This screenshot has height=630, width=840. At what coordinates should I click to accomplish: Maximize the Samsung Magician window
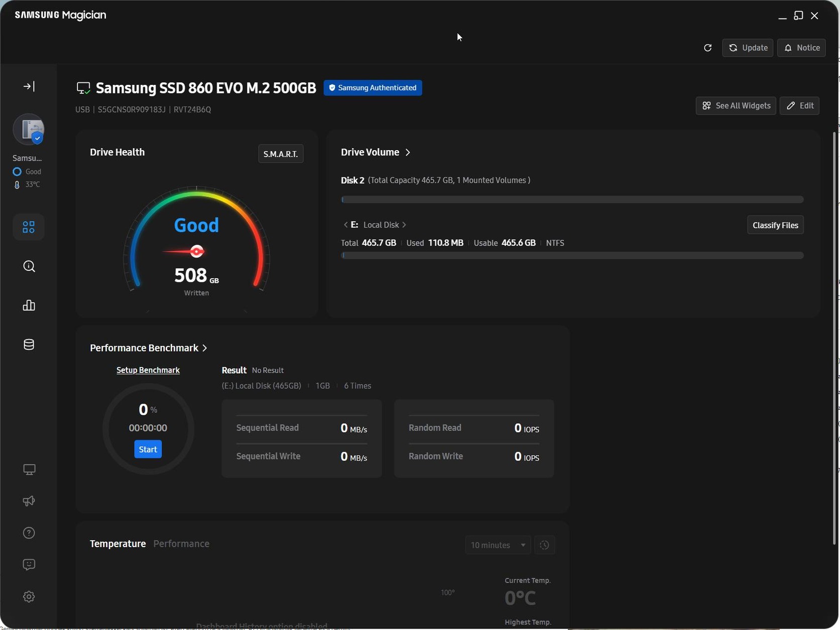tap(798, 16)
